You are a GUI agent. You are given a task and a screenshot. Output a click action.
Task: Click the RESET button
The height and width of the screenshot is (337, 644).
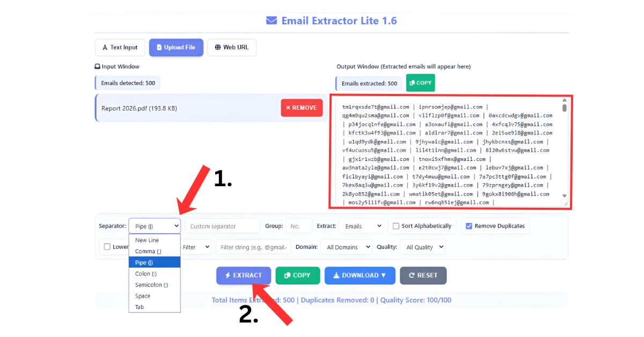(x=423, y=275)
